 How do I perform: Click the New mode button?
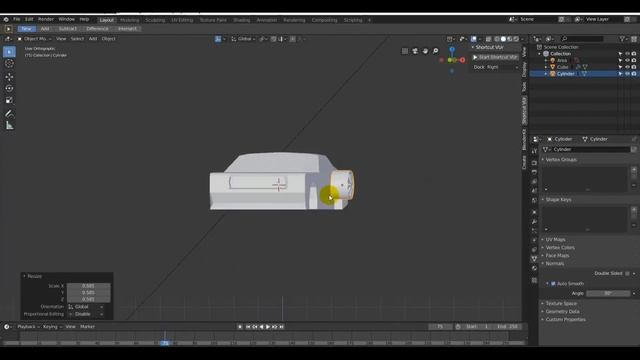(27, 29)
